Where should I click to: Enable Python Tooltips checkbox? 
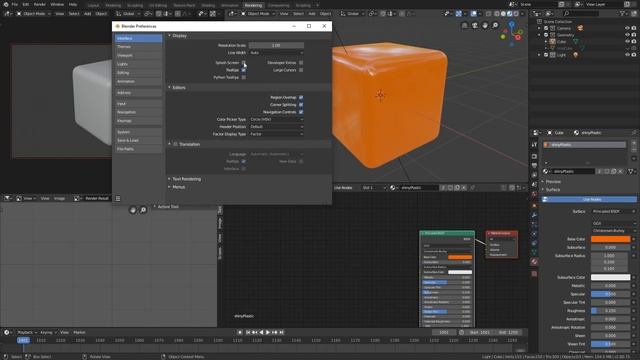coord(244,78)
